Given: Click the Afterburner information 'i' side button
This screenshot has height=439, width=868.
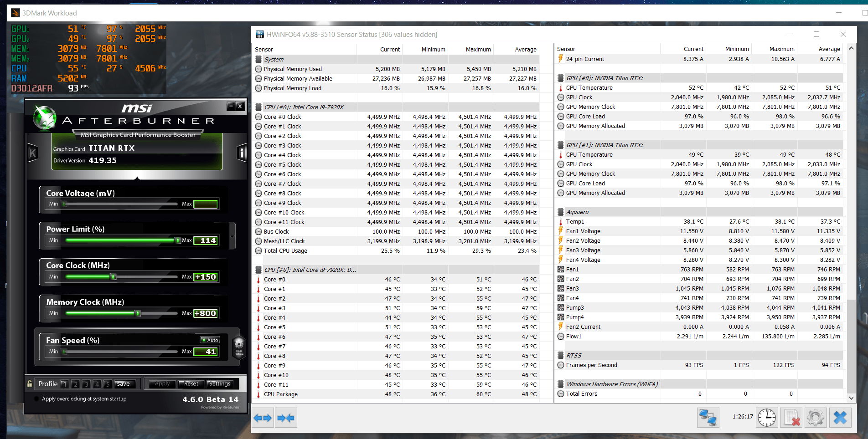Looking at the screenshot, I should [x=242, y=153].
